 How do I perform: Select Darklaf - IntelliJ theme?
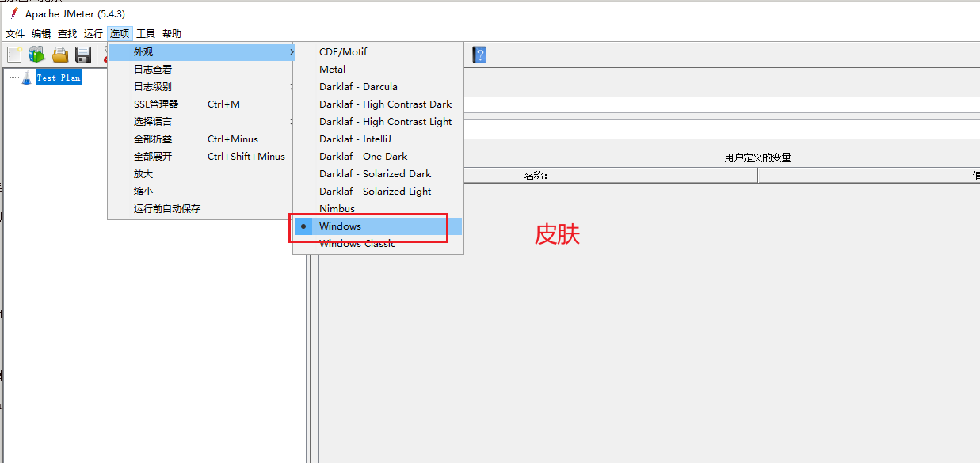tap(378, 139)
